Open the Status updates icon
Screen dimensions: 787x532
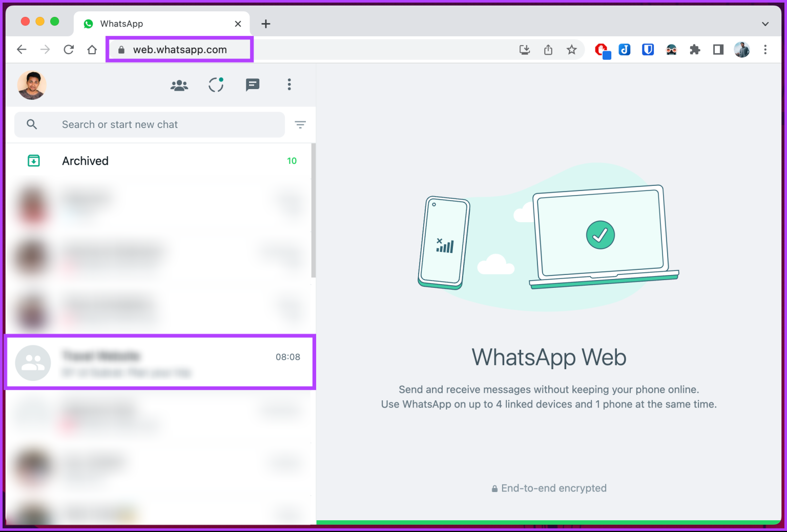coord(216,84)
